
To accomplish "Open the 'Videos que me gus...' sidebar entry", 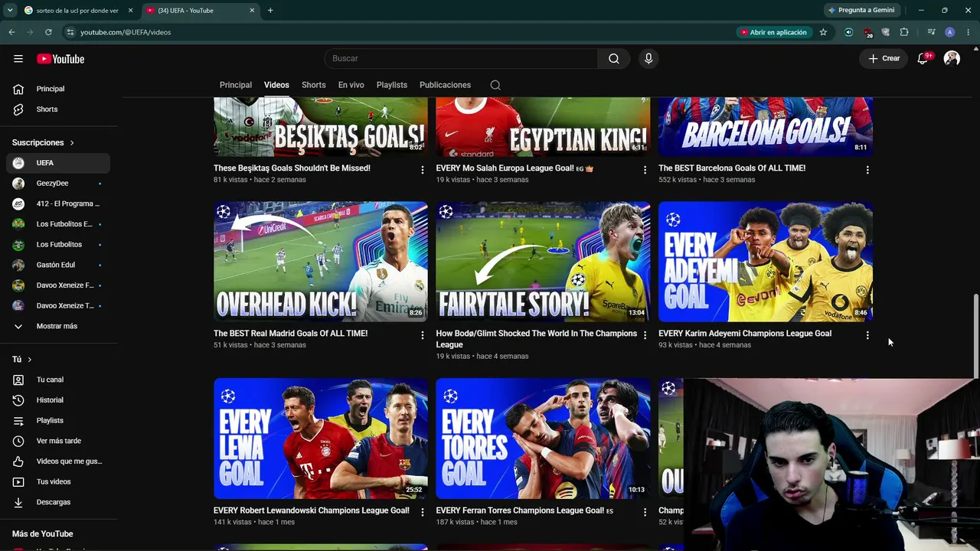I will (58, 461).
